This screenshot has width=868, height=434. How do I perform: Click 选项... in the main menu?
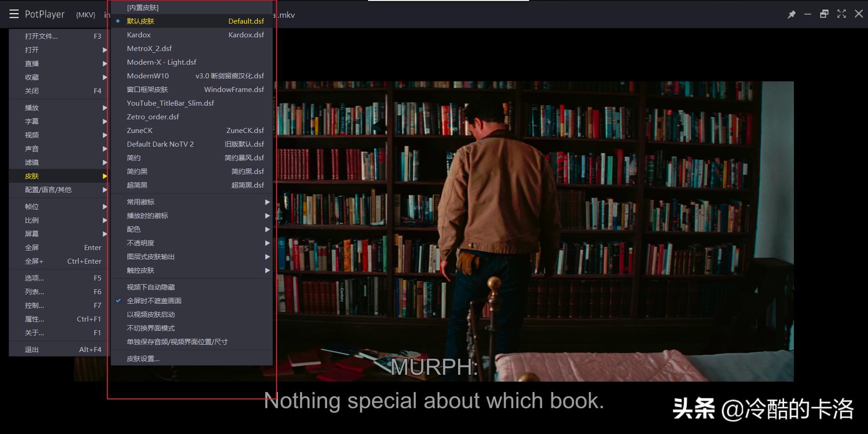point(59,278)
